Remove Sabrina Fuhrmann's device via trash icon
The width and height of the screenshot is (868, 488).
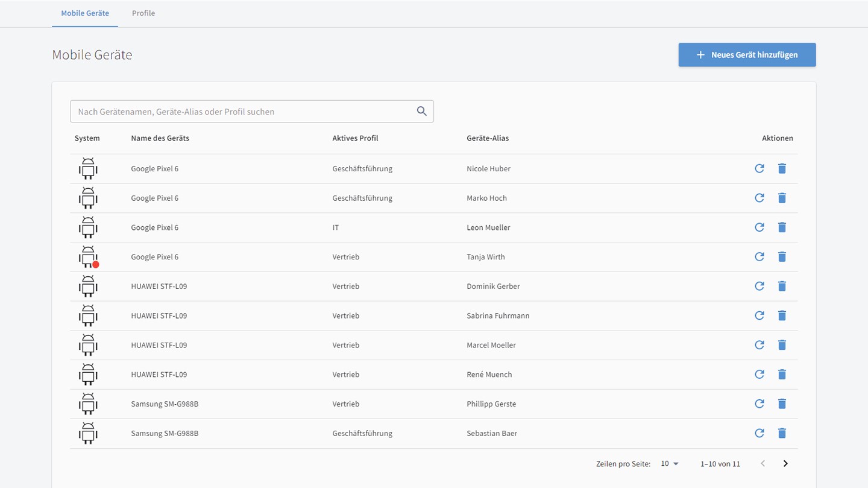pos(782,315)
